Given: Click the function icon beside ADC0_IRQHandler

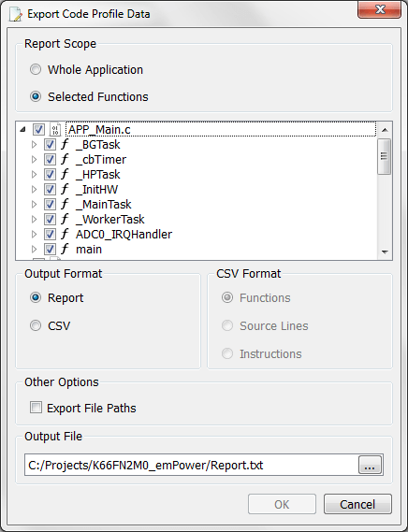Looking at the screenshot, I should click(x=65, y=234).
